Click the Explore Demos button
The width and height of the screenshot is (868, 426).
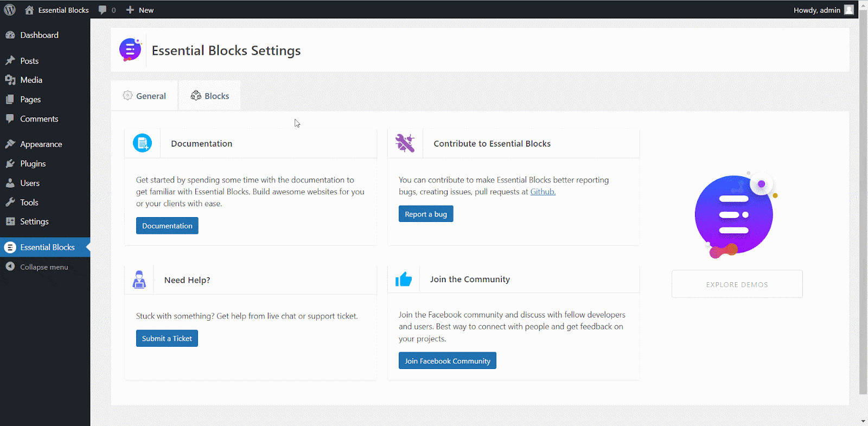[x=737, y=284]
